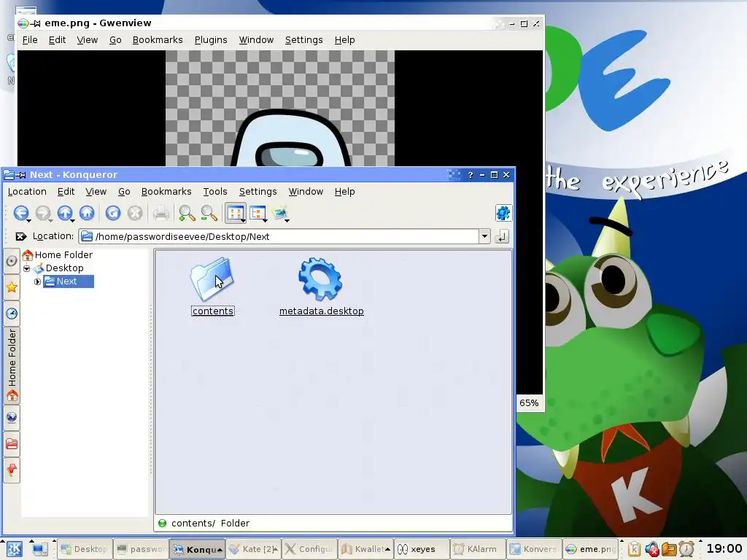Click the tray icon with red X badge

(x=651, y=549)
